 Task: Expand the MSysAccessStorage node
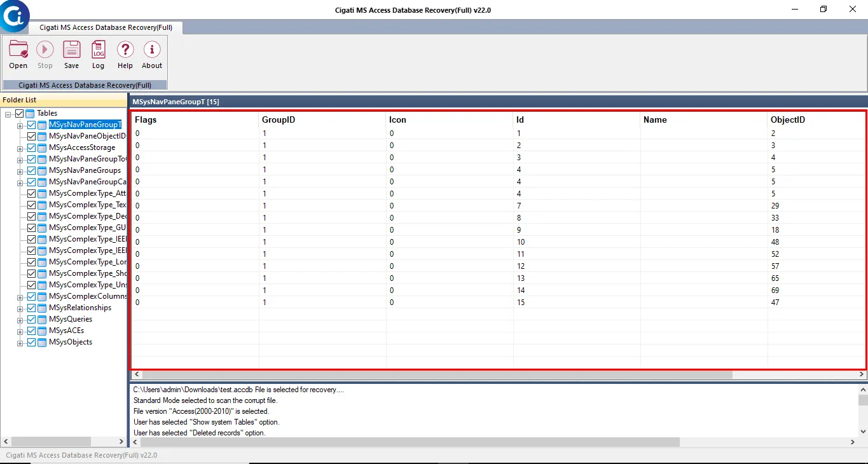click(x=20, y=148)
